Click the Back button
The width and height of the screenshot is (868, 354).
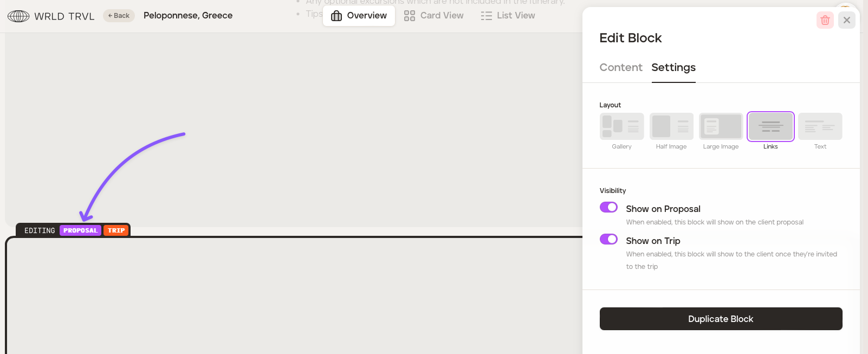[119, 16]
